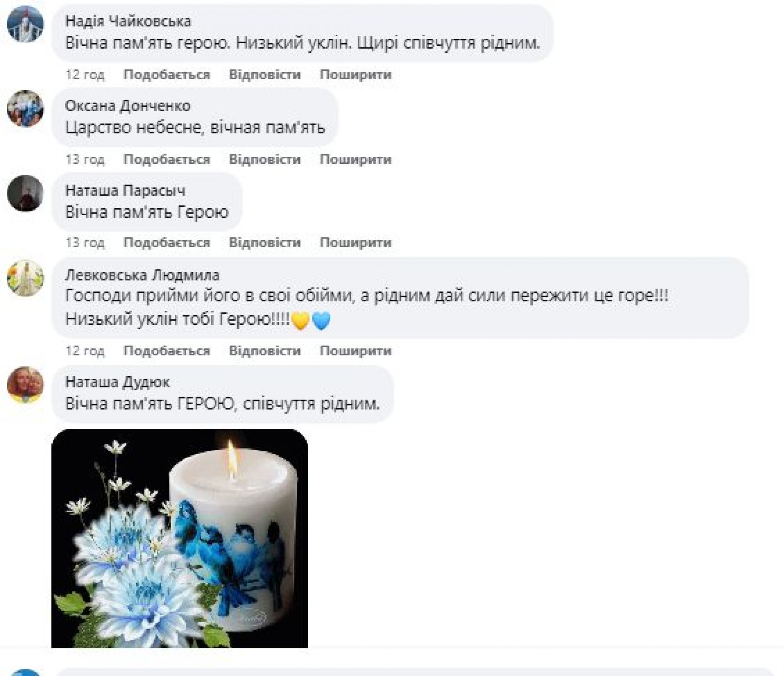This screenshot has height=676, width=784.
Task: Click Оксана Донченко's name link
Action: point(128,106)
